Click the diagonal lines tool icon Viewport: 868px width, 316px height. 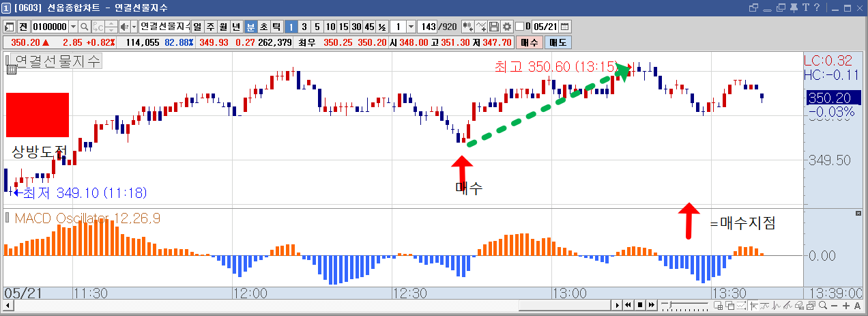[789, 305]
